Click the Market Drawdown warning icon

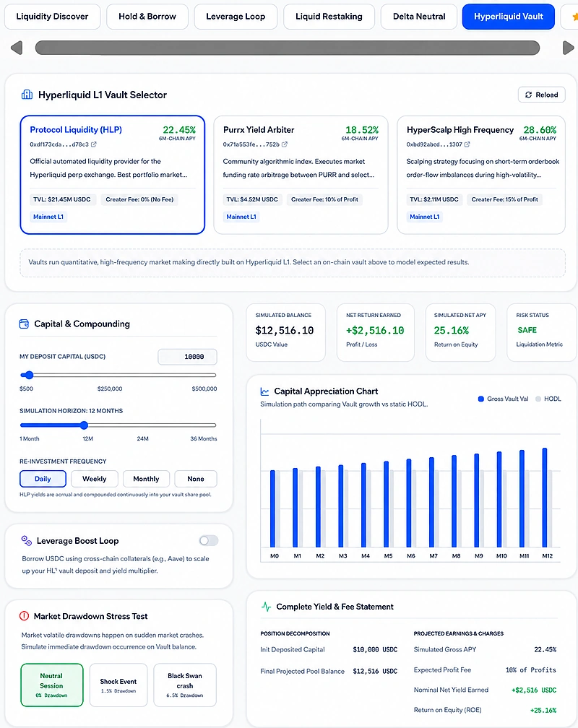pyautogui.click(x=24, y=616)
